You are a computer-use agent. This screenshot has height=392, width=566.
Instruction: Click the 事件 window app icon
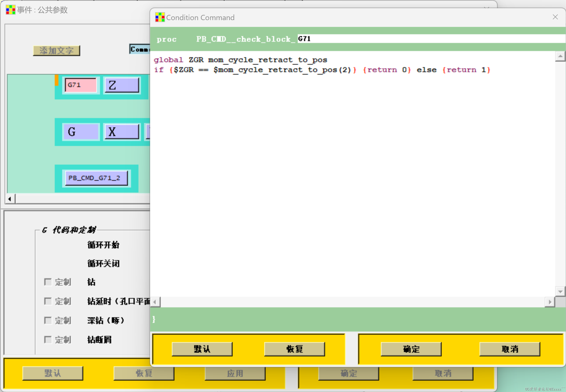click(x=11, y=10)
